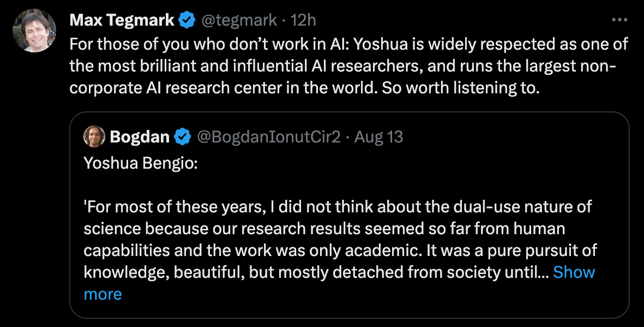
Task: Expand quoted tweet with Show more
Action: click(339, 283)
